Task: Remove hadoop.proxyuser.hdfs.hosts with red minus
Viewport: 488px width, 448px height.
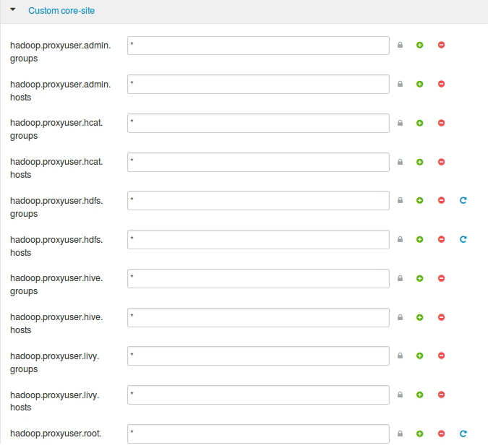Action: click(x=441, y=239)
